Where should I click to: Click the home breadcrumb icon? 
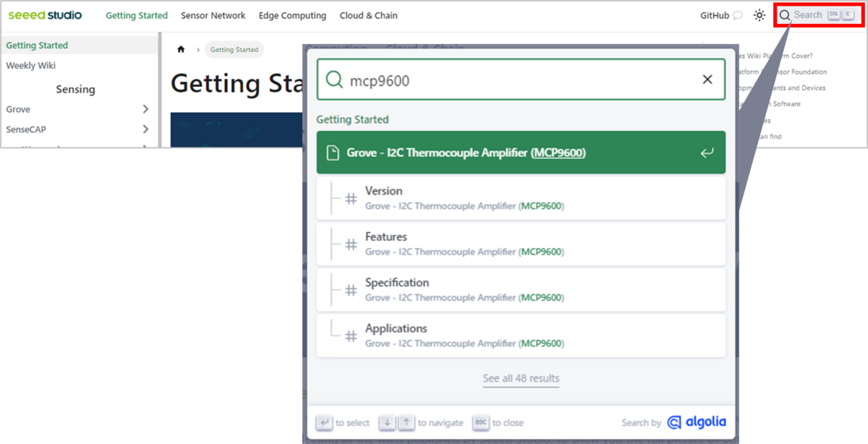[181, 50]
